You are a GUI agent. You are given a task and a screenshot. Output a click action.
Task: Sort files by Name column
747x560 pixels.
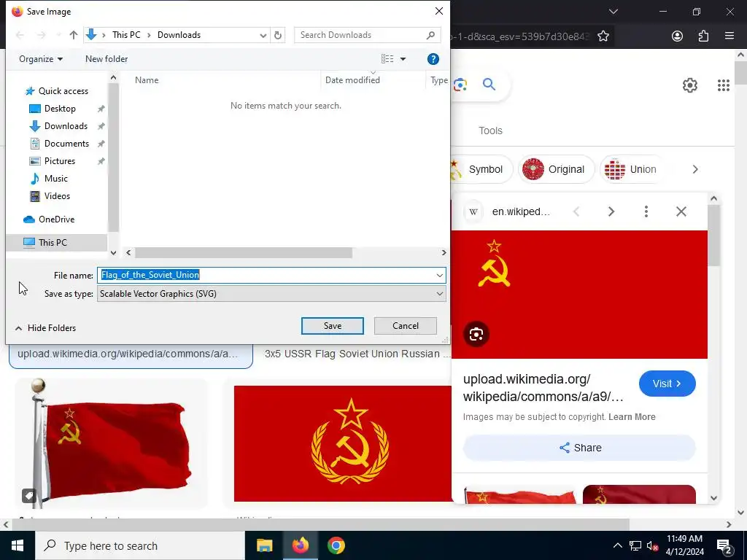147,80
